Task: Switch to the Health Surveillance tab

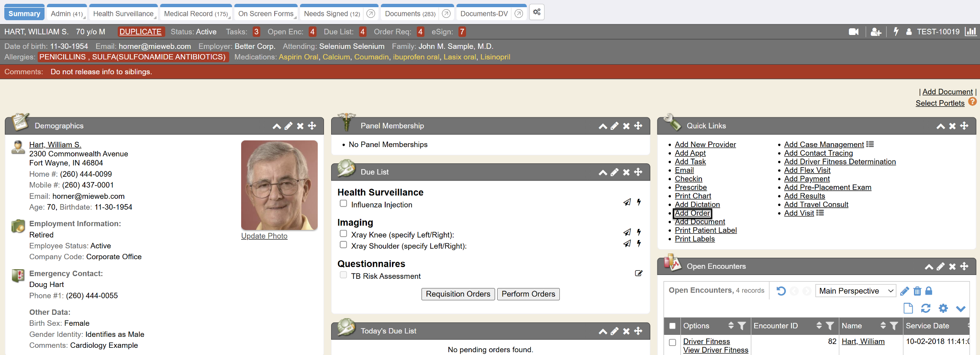Action: pos(123,13)
